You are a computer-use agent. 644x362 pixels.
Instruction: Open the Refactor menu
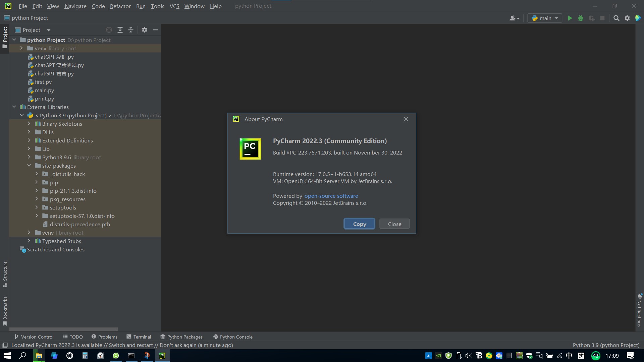coord(120,6)
